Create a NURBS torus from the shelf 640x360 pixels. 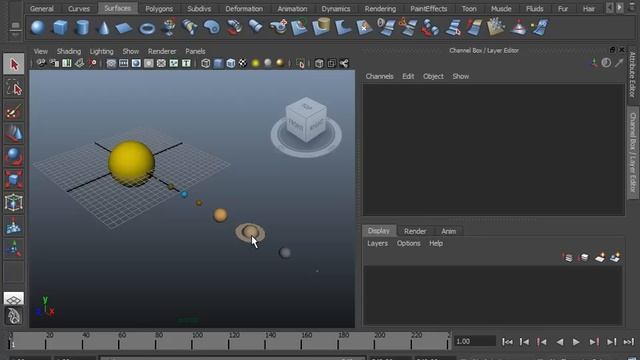147,28
